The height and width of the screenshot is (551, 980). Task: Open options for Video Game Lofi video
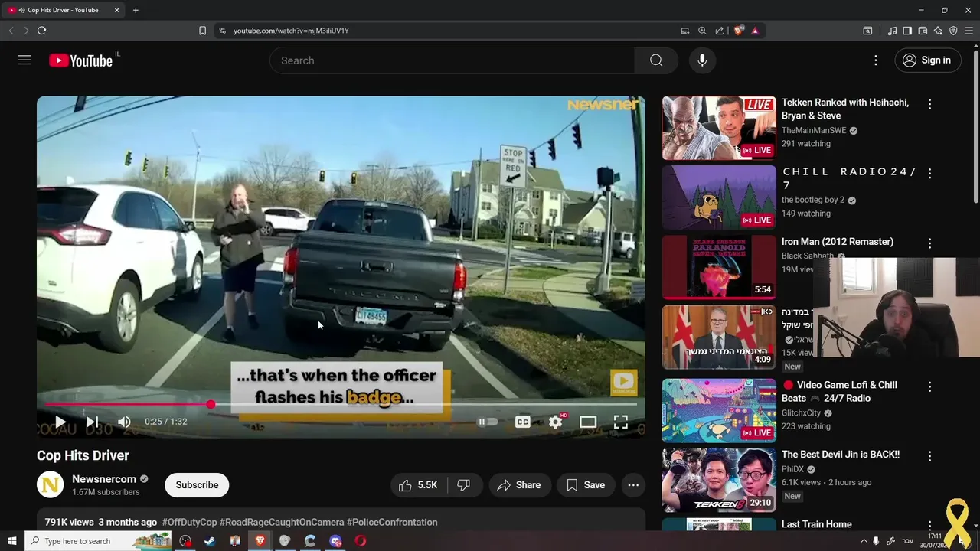pyautogui.click(x=929, y=387)
